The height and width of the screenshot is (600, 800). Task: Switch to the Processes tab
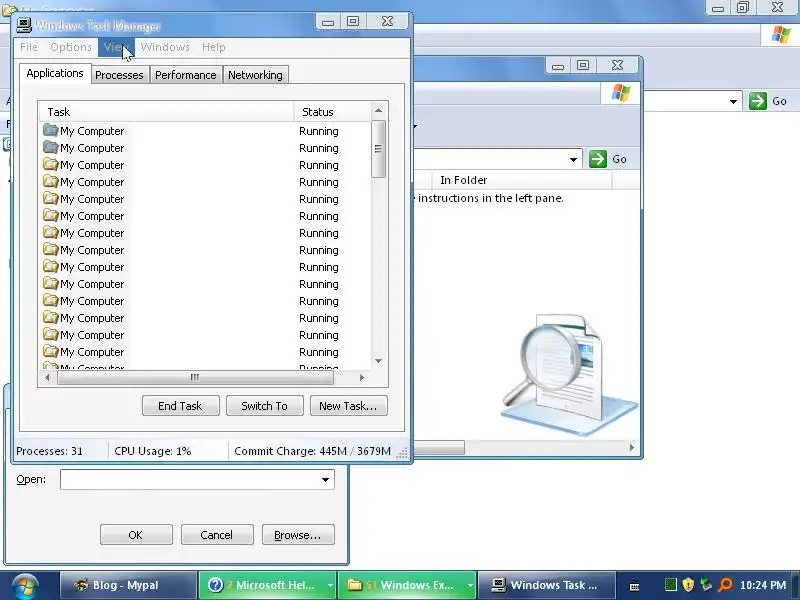point(119,75)
